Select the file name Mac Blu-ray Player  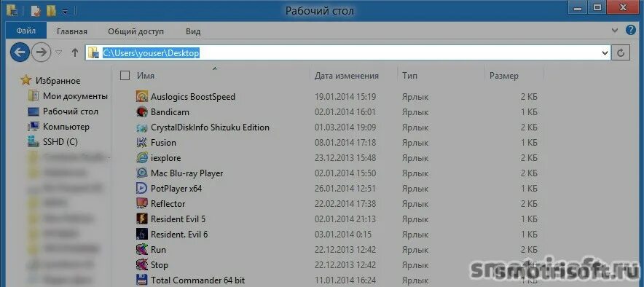(187, 173)
